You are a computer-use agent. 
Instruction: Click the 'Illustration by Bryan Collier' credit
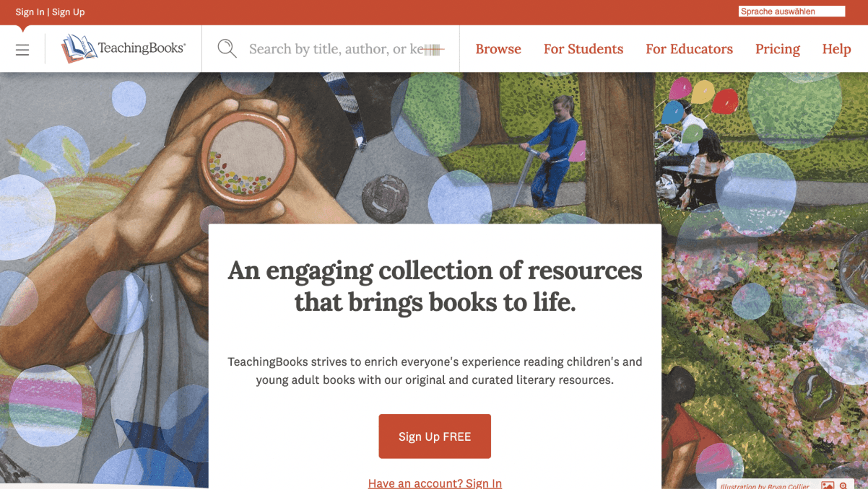765,487
